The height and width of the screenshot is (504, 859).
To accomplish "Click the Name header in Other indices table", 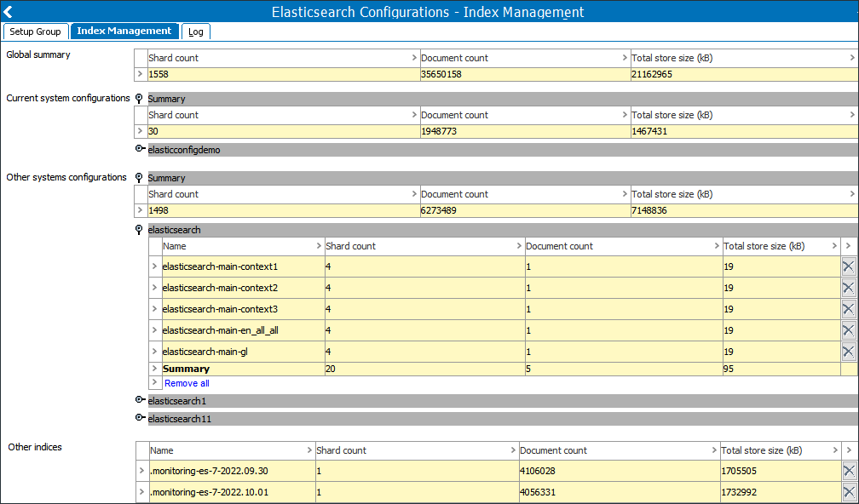I will [x=233, y=451].
